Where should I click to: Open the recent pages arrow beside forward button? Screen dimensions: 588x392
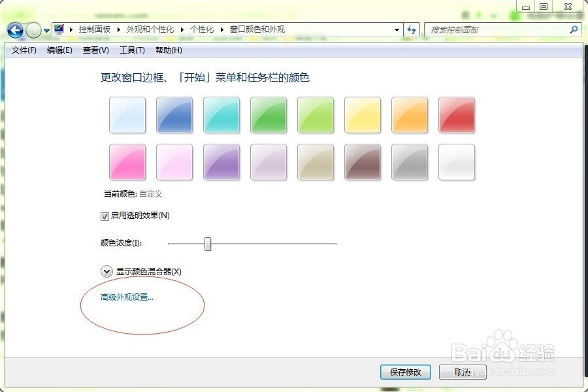tap(46, 31)
